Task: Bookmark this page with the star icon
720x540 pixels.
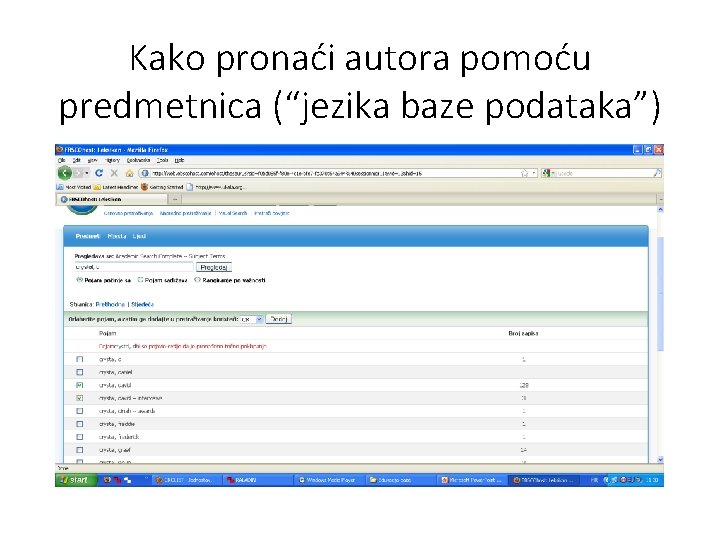Action: 524,173
